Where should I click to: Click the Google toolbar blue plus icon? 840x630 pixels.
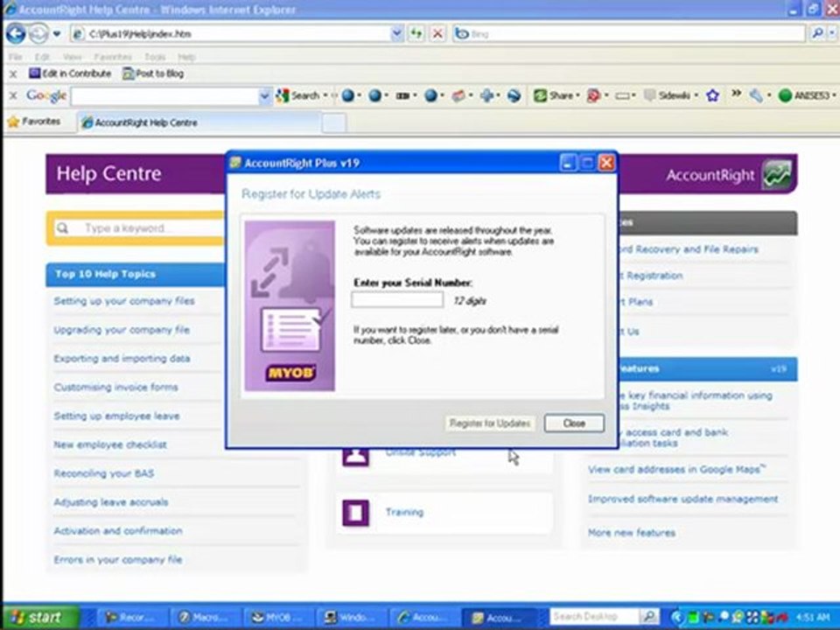(487, 96)
